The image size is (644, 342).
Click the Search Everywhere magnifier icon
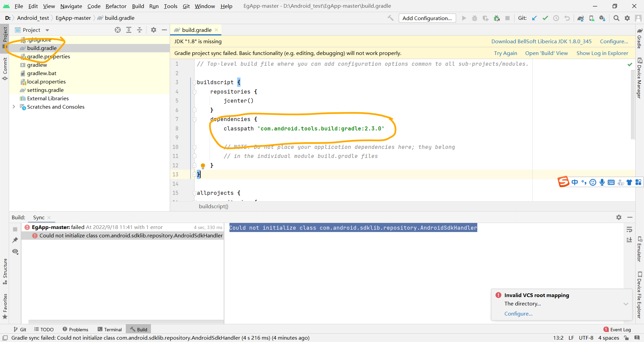(616, 18)
